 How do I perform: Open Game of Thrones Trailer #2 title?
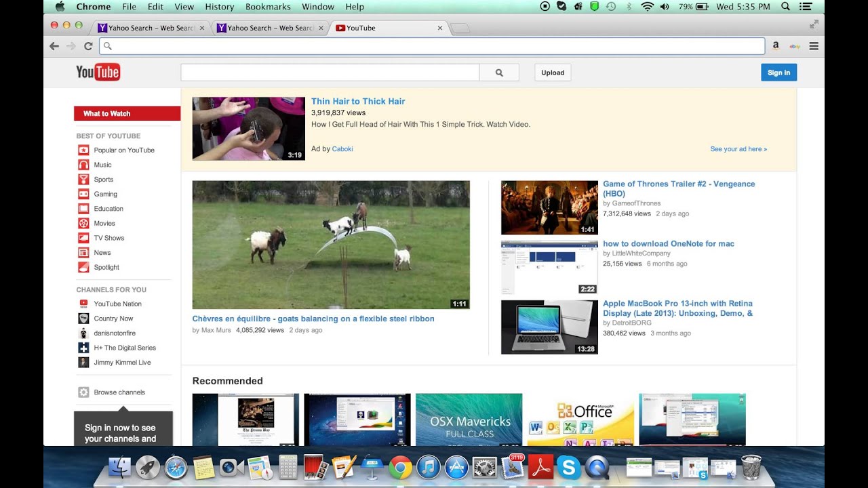pos(679,188)
